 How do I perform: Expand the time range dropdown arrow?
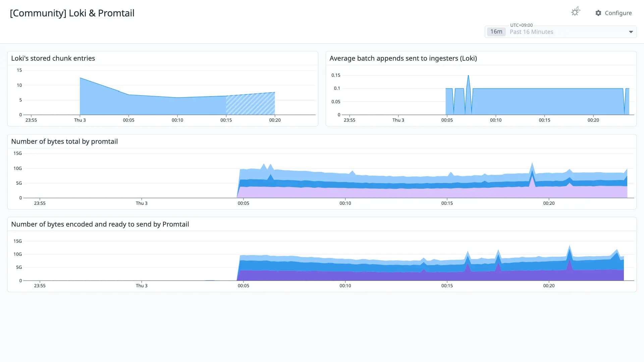(631, 32)
